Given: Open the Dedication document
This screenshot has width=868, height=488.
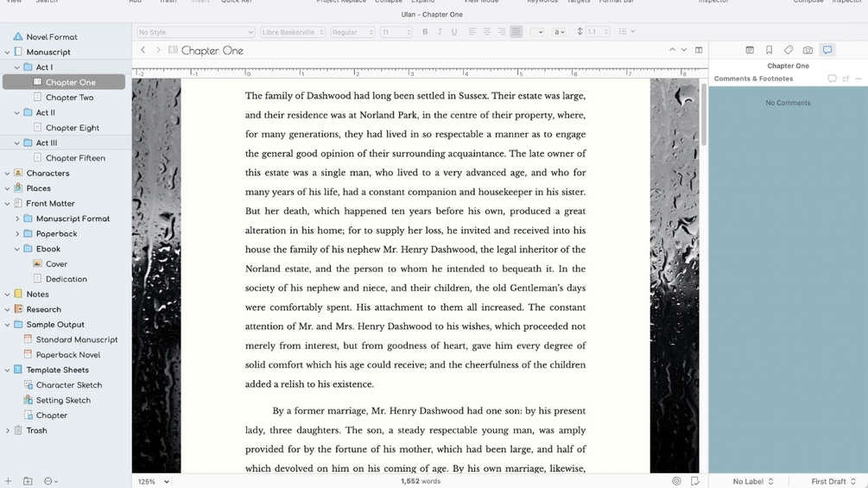Looking at the screenshot, I should click(66, 279).
